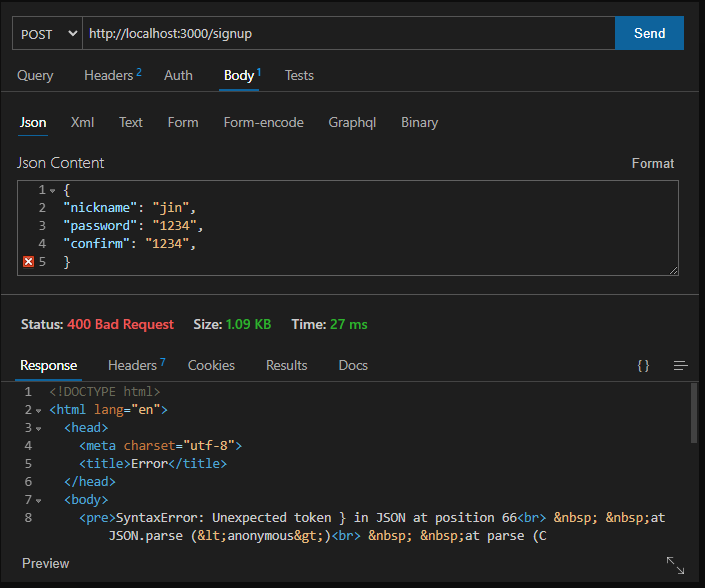Open response Headers tab with badge 7

136,365
